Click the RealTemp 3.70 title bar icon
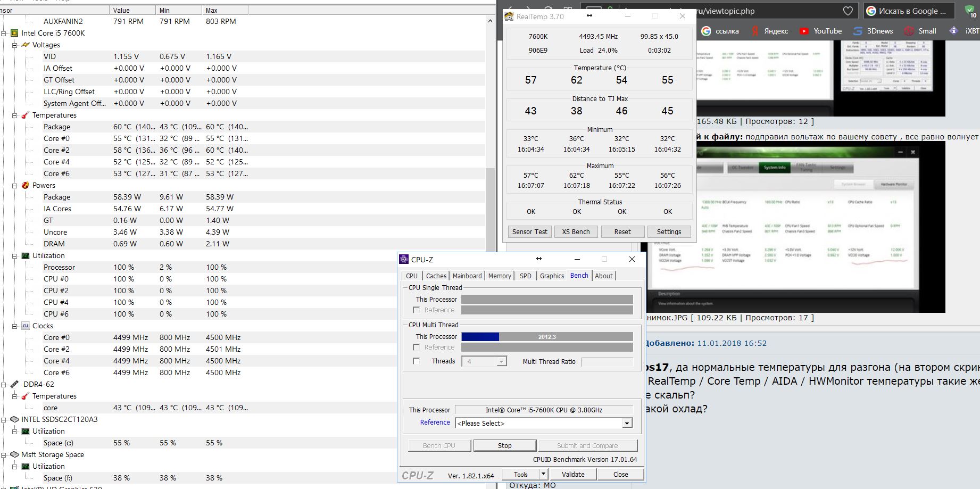Viewport: 980px width, 489px height. point(510,16)
